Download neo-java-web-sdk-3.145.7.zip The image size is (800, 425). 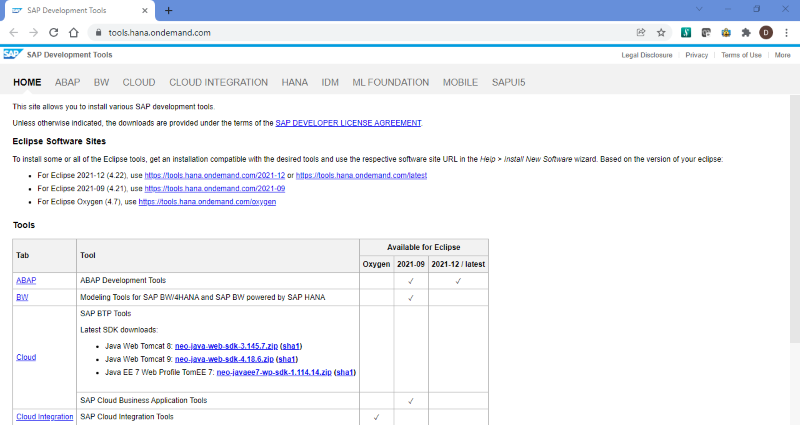(226, 346)
